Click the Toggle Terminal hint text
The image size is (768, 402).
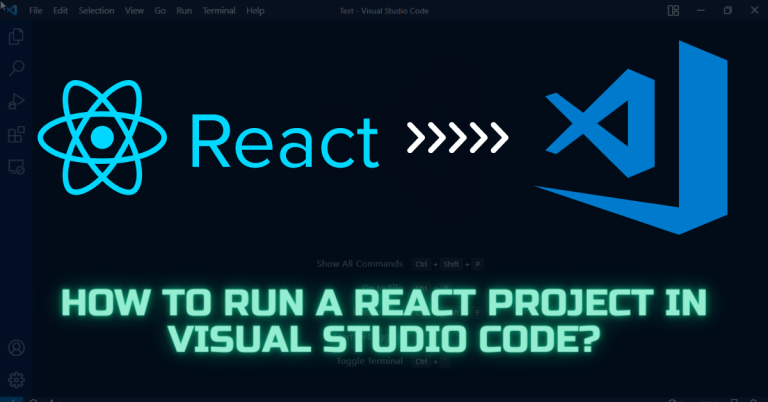368,361
